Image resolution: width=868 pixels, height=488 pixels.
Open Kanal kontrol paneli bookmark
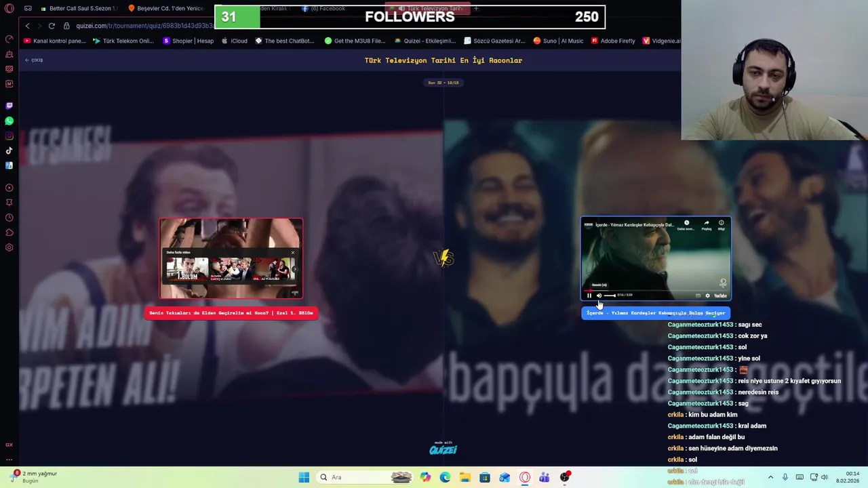55,41
